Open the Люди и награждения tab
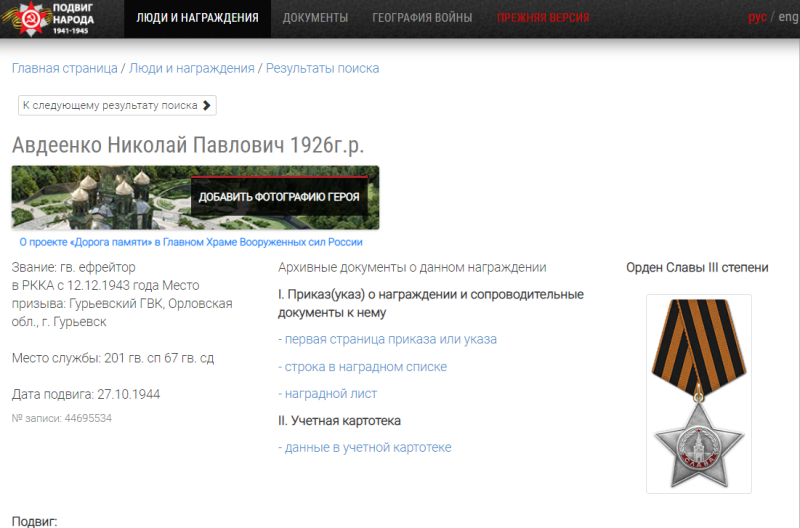 [196, 18]
